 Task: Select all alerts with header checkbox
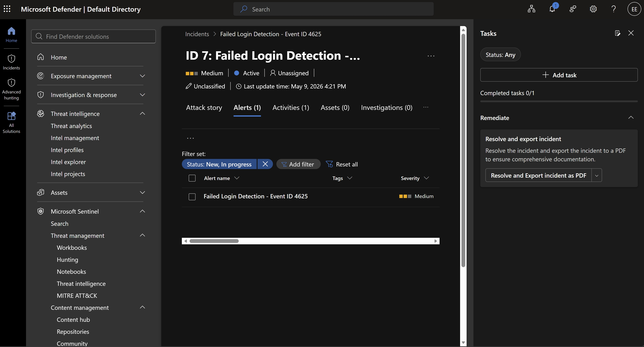(192, 178)
